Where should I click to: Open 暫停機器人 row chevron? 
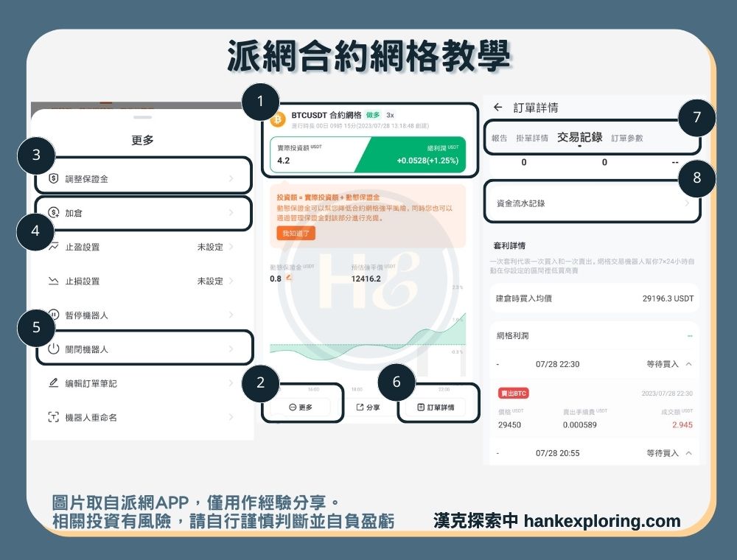[x=231, y=315]
